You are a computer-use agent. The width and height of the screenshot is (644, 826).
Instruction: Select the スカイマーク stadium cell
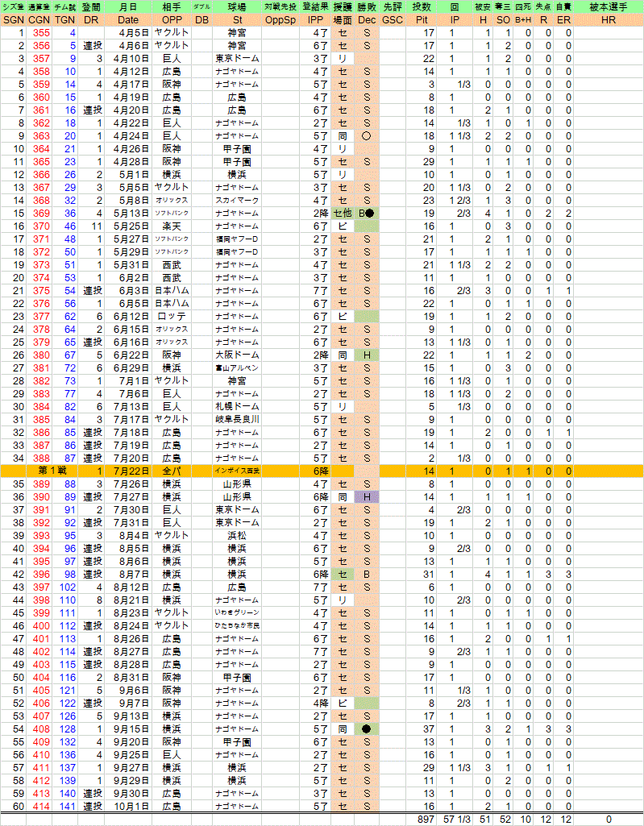pos(237,200)
